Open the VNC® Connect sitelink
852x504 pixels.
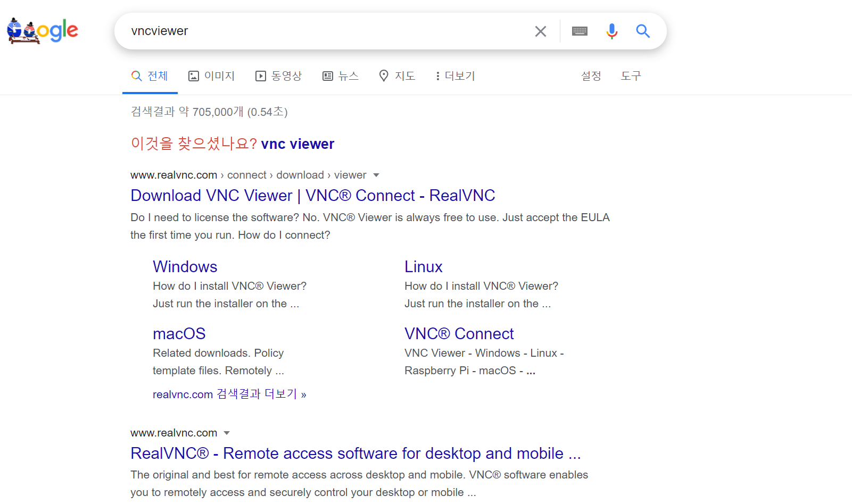pos(459,334)
